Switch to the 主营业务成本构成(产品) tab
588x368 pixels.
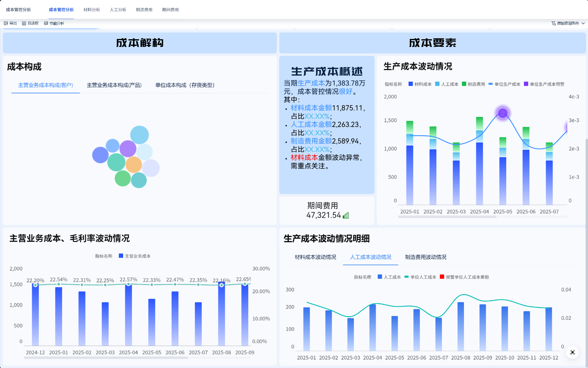click(x=114, y=85)
